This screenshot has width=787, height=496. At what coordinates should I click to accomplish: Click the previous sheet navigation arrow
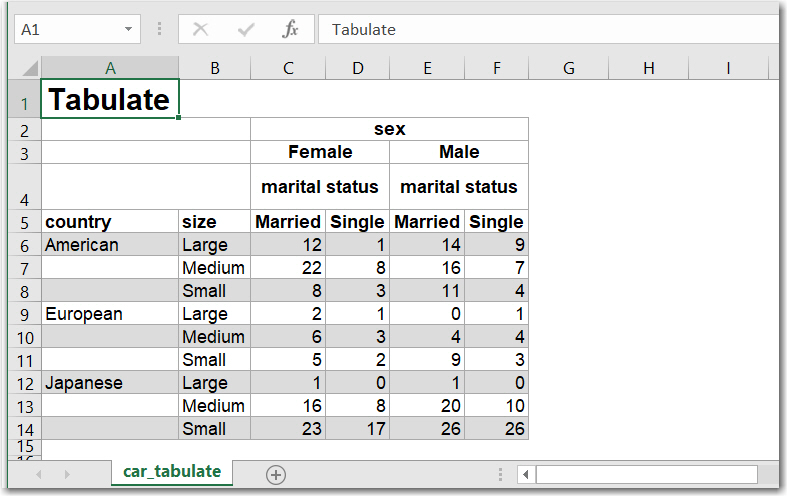tap(40, 475)
